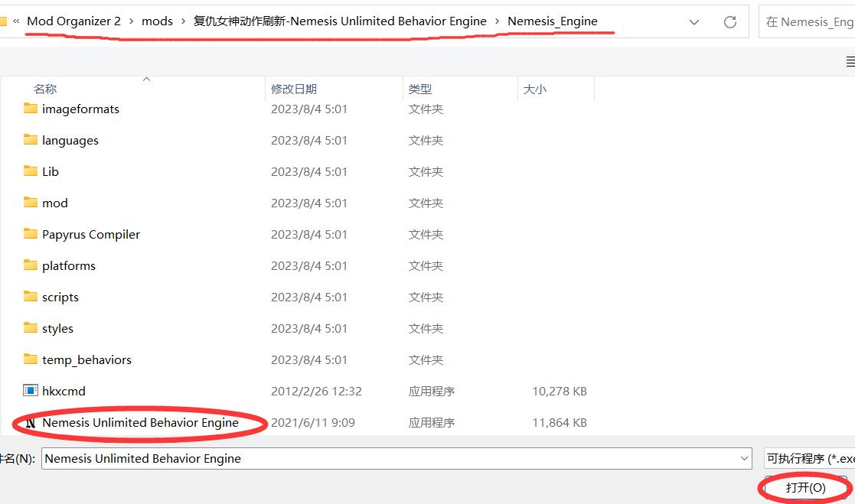Screen dimensions: 855x504
Task: Click the imageformats folder icon
Action: click(x=31, y=109)
